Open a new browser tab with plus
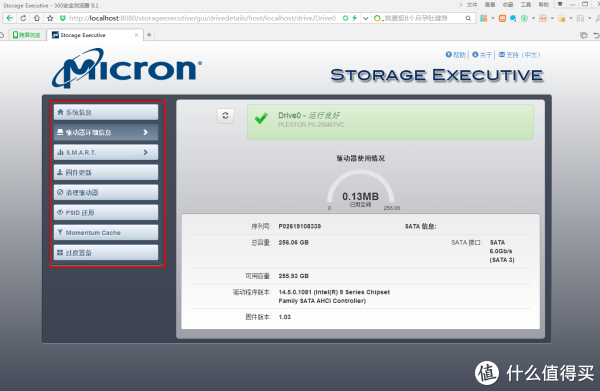Screen dimensions: 600x391 149,35
